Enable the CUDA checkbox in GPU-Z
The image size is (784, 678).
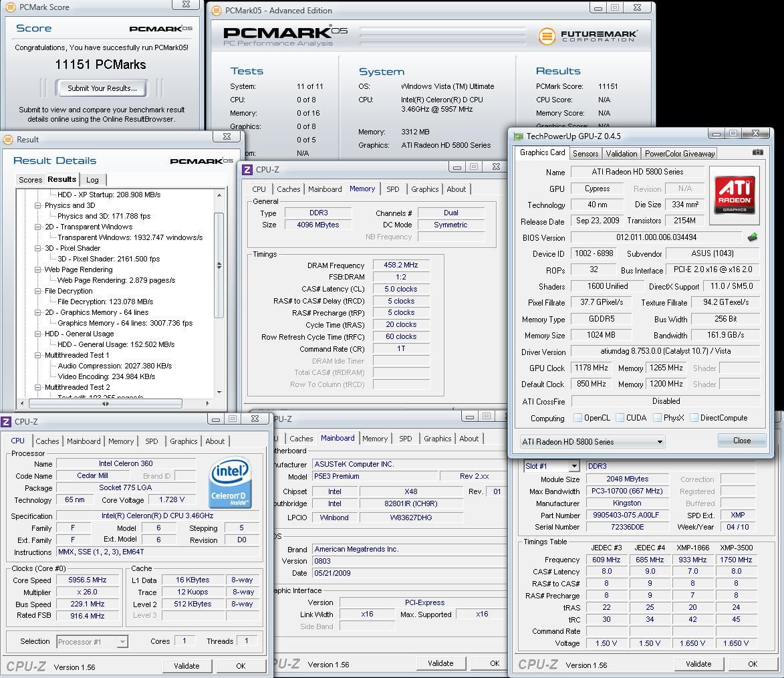620,418
